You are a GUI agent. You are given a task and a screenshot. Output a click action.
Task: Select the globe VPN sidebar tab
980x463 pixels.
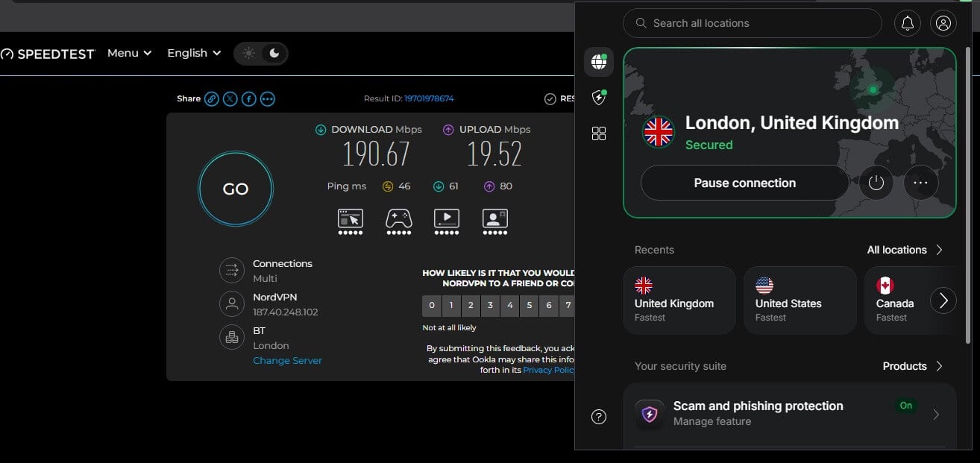[x=598, y=62]
